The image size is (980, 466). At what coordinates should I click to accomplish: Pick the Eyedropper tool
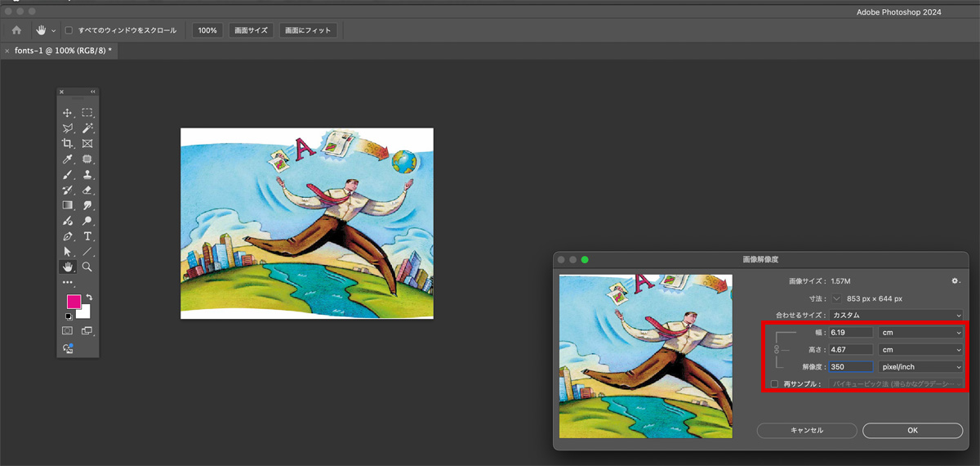tap(68, 159)
